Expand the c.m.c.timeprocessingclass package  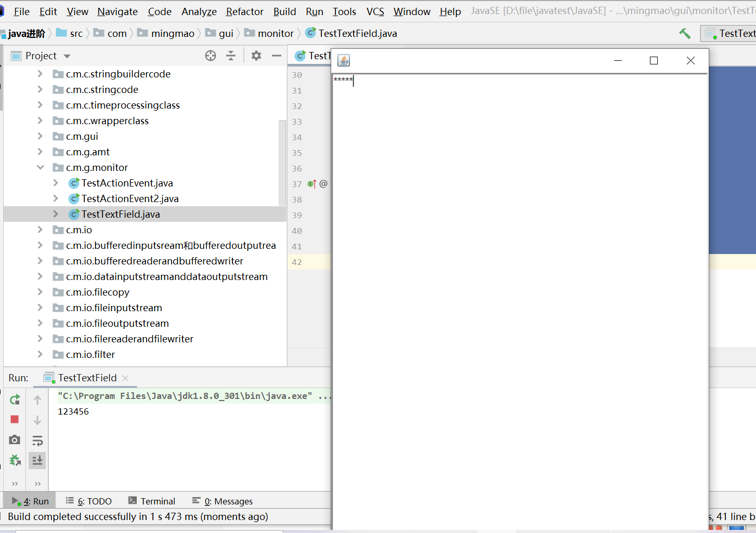click(x=40, y=105)
